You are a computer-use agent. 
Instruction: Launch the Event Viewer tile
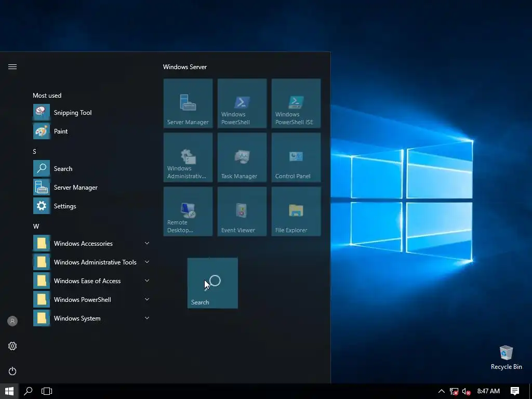tap(242, 211)
